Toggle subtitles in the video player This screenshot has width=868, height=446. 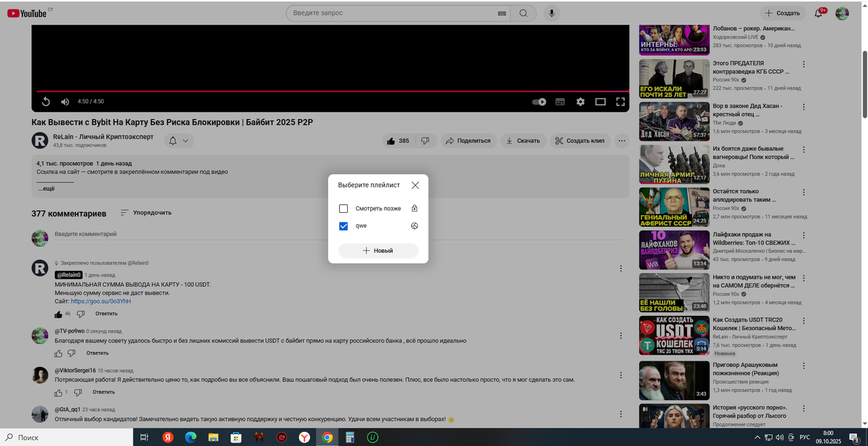[x=560, y=102]
